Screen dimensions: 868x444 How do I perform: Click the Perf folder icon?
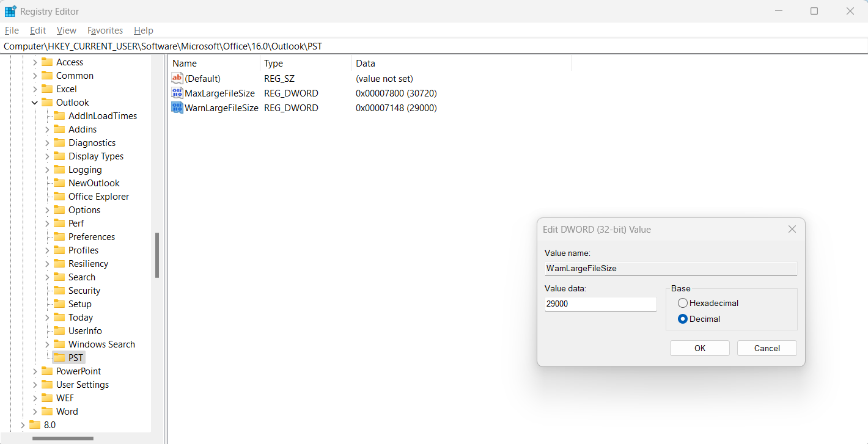[59, 223]
